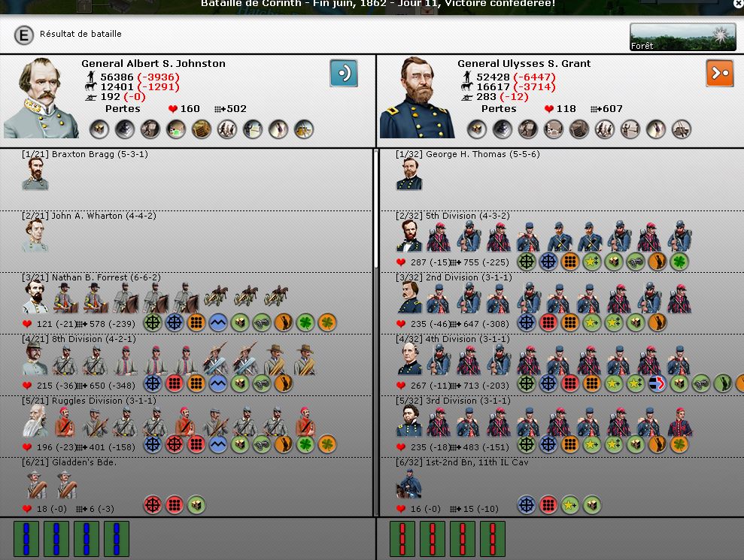Click John A. Wharton's portrait

pos(35,236)
